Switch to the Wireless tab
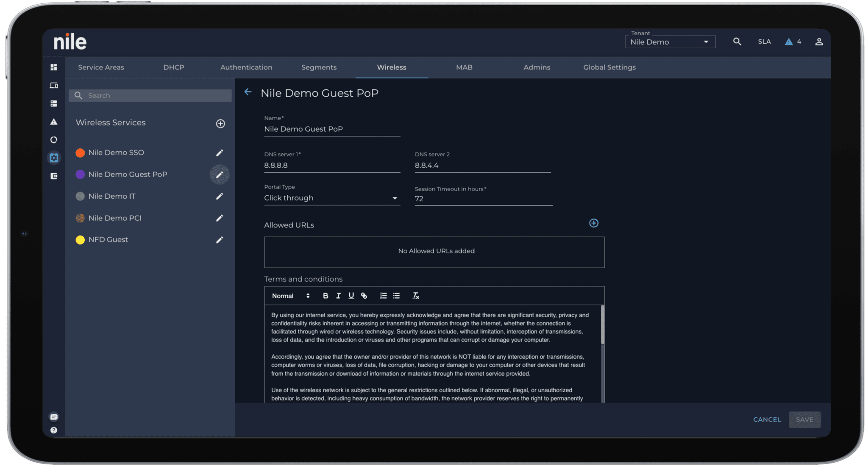The image size is (868, 466). coord(392,67)
